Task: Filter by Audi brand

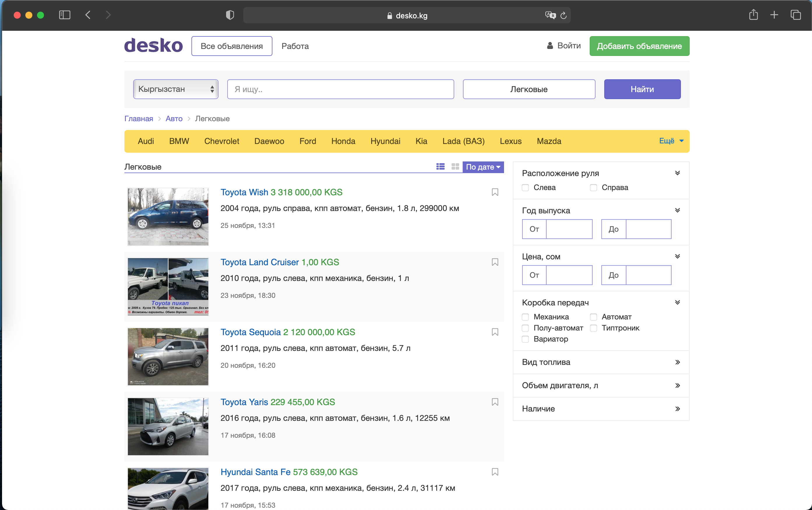Action: tap(146, 141)
